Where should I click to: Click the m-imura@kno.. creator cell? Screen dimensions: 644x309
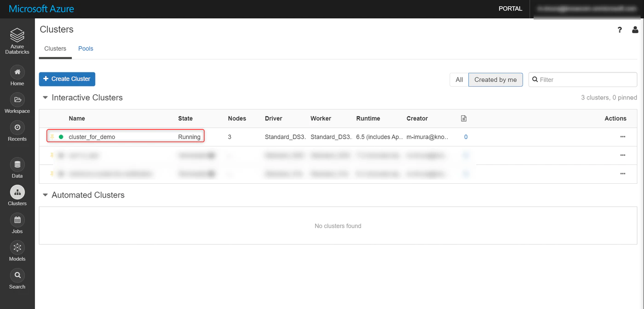click(x=428, y=137)
